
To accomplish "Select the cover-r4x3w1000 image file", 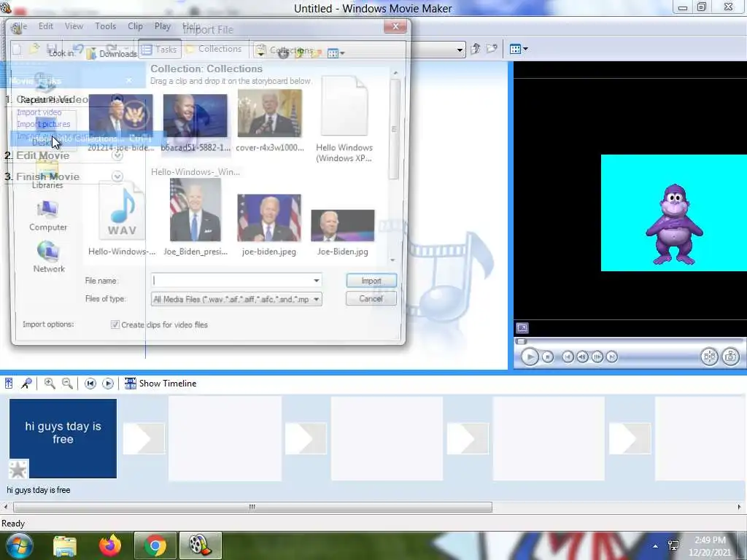I will 270,121.
